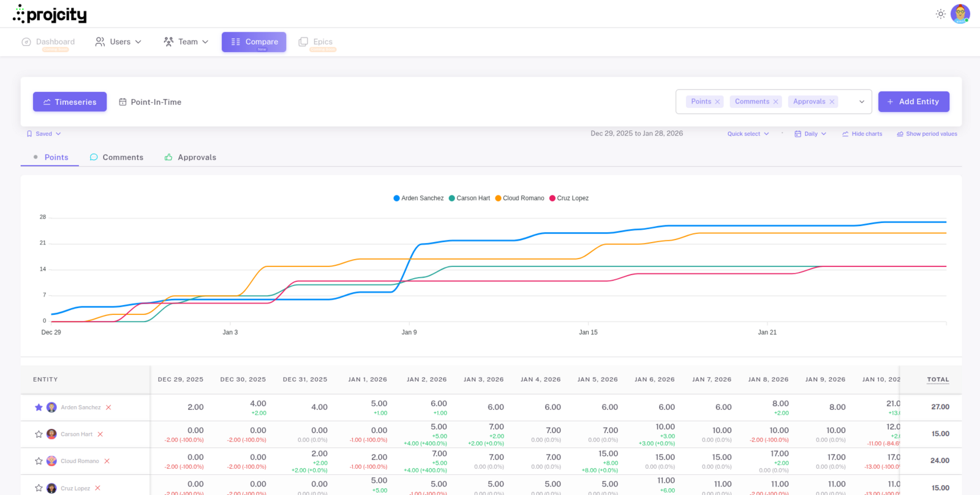The width and height of the screenshot is (980, 495).
Task: Click the Add Entity button
Action: point(913,102)
